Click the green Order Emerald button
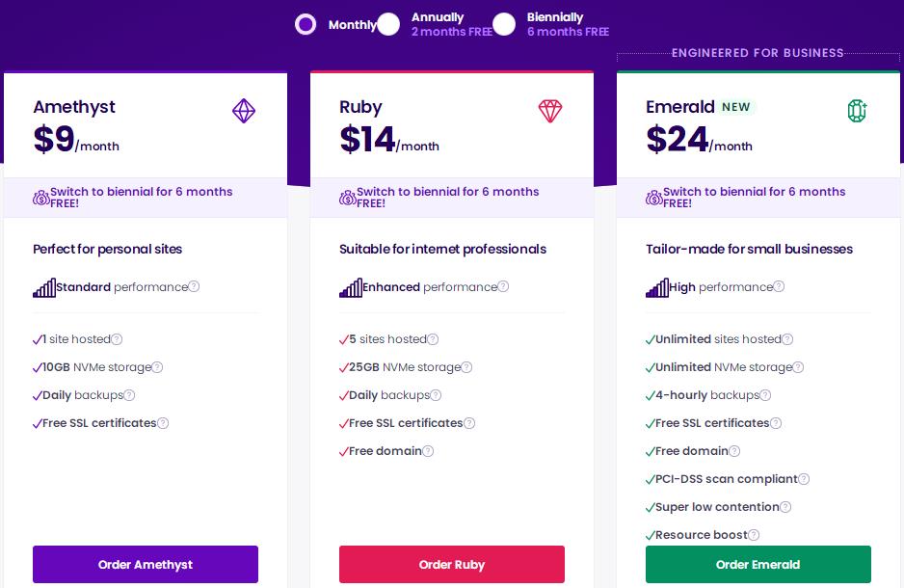Screen dimensions: 904x588 click(758, 565)
